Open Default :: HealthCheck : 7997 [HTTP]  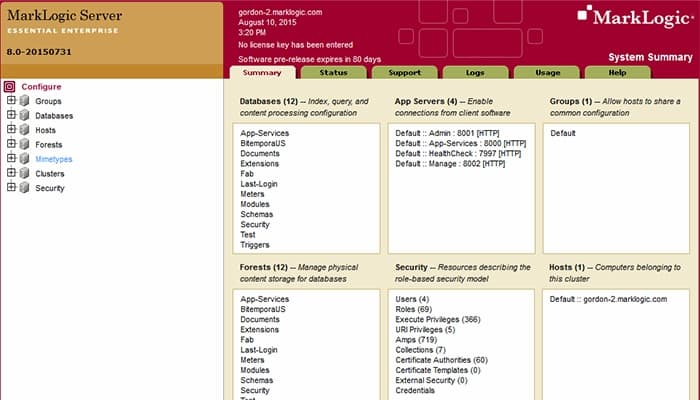[x=458, y=154]
